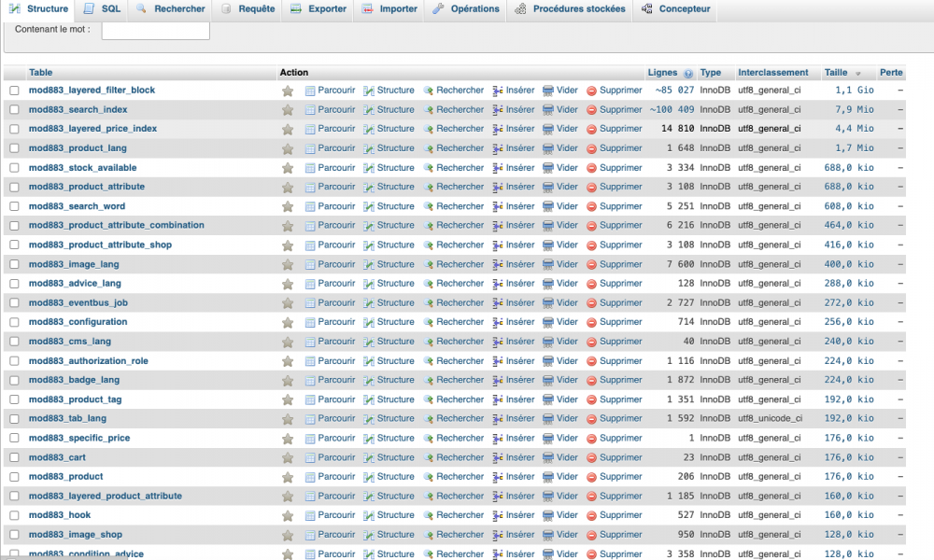This screenshot has width=934, height=560.
Task: Browse icon for mod883_product table
Action: (x=310, y=477)
